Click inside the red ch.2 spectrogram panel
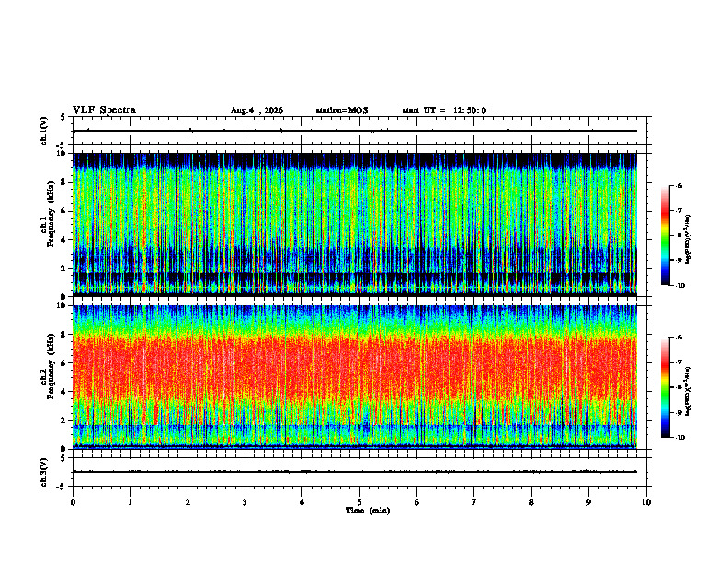Viewport: 728px width, 563px height. [355, 377]
